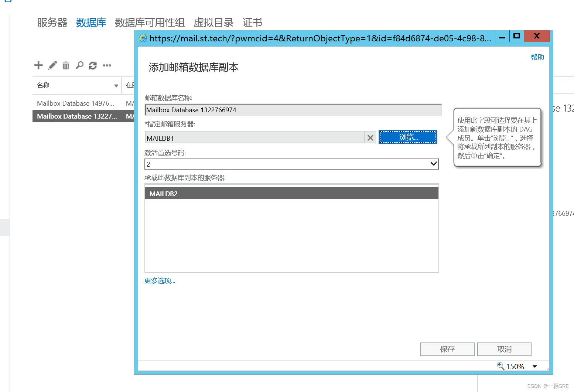574x392 pixels.
Task: Click the mailbox database name field
Action: point(293,110)
